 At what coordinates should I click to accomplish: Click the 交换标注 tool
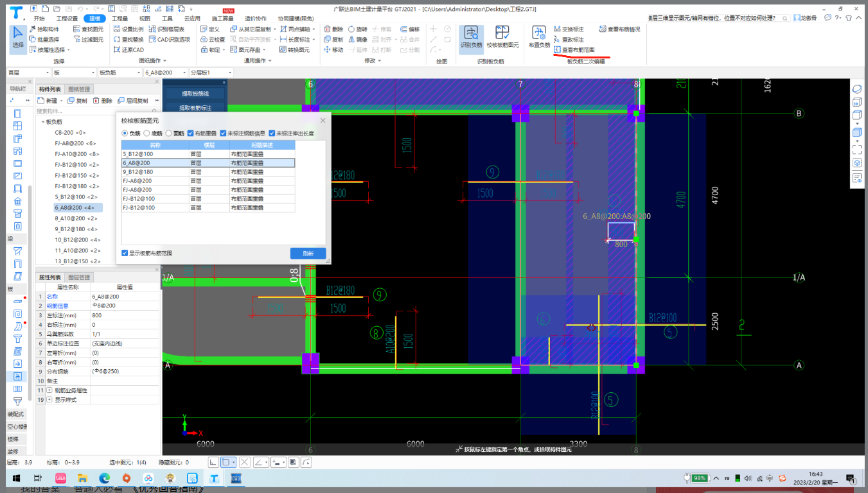(x=569, y=30)
